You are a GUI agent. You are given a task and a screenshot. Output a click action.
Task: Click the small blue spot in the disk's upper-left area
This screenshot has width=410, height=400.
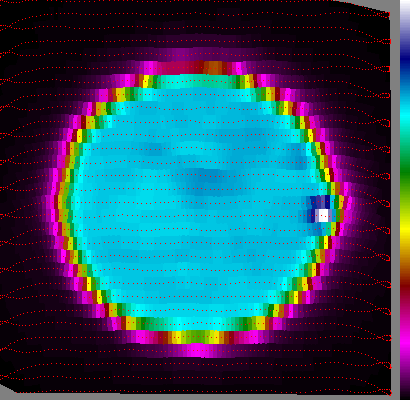click(x=152, y=149)
